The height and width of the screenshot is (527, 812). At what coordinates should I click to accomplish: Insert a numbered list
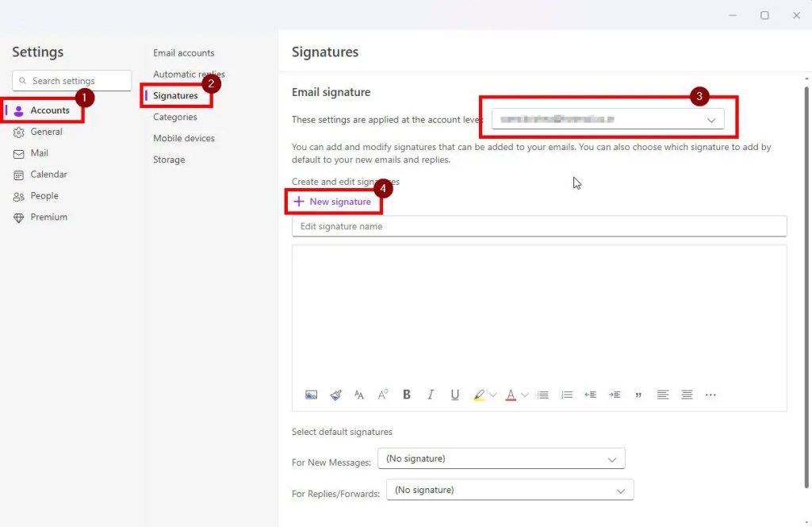pyautogui.click(x=566, y=394)
